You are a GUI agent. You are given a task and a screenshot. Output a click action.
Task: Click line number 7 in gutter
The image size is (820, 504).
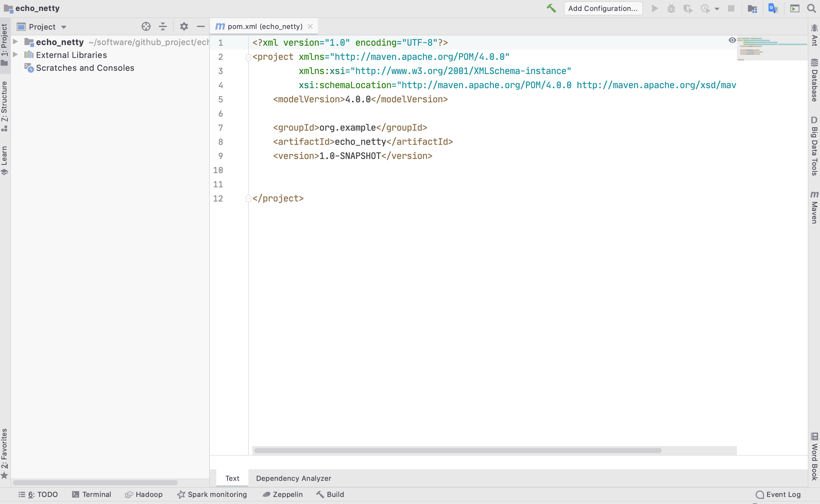pos(220,128)
